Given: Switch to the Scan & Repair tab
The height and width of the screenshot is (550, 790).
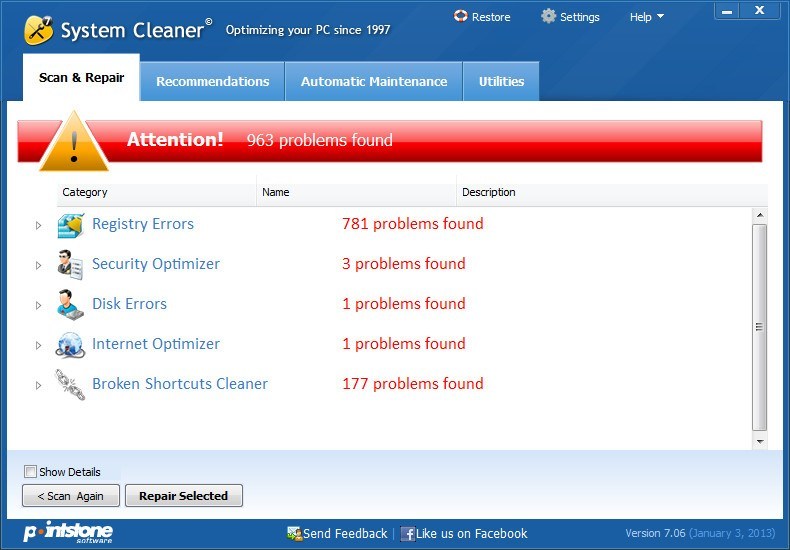Looking at the screenshot, I should point(81,78).
